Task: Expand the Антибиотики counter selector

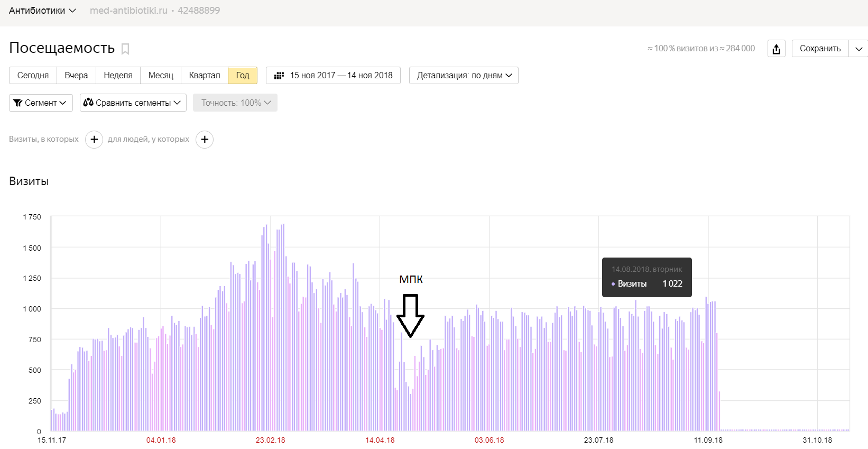Action: pos(42,11)
